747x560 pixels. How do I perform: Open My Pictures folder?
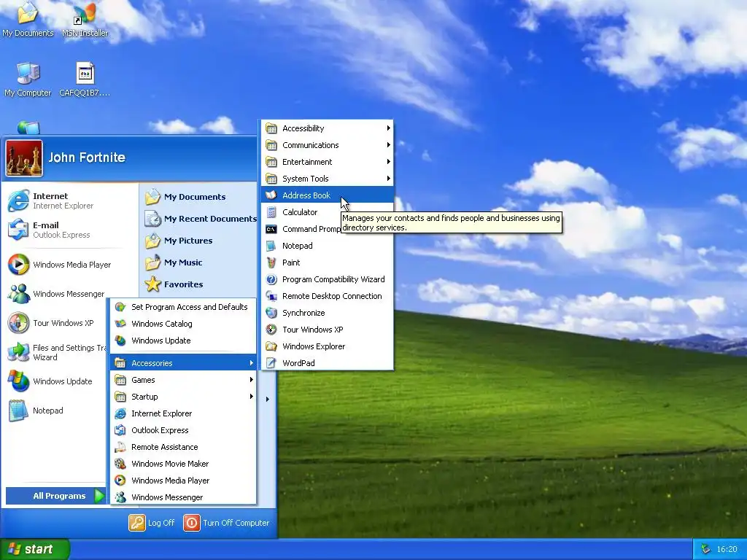[x=179, y=241]
